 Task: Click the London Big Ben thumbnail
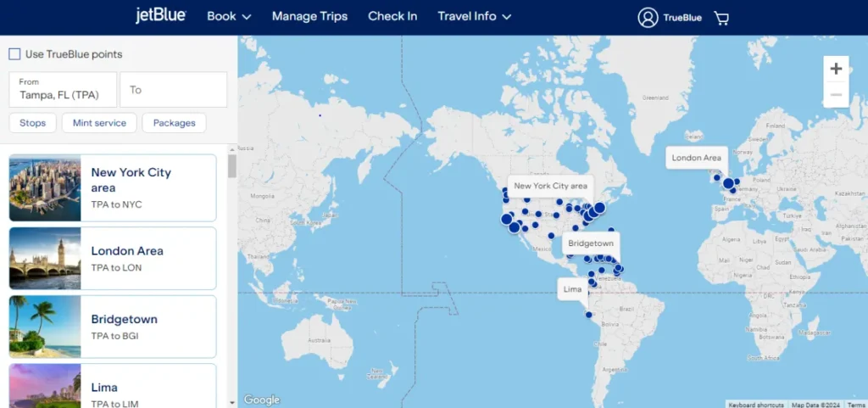point(45,259)
